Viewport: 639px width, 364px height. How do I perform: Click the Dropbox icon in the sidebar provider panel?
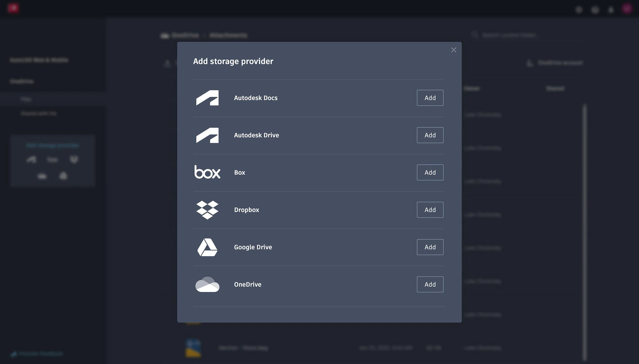74,159
